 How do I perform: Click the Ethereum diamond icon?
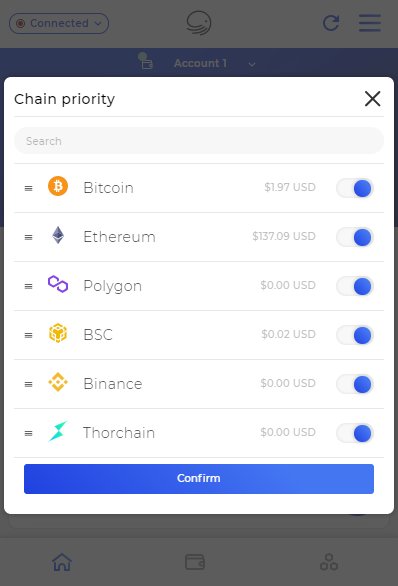(x=58, y=235)
